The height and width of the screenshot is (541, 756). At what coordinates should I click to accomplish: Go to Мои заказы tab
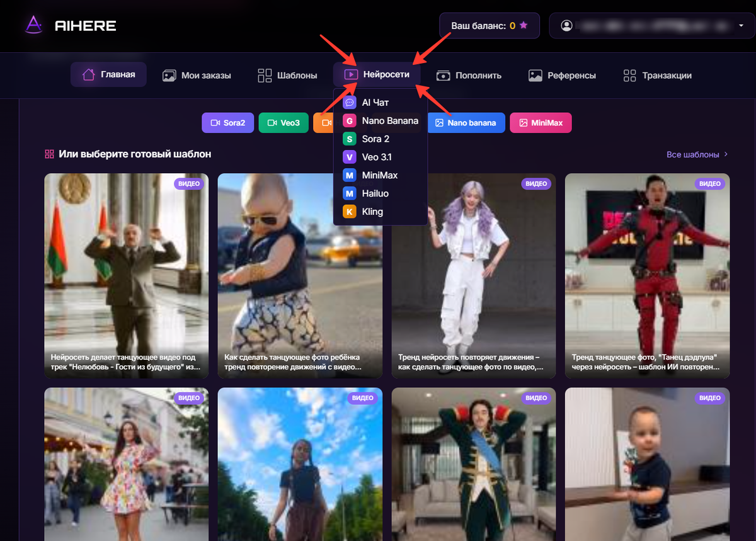coord(197,75)
